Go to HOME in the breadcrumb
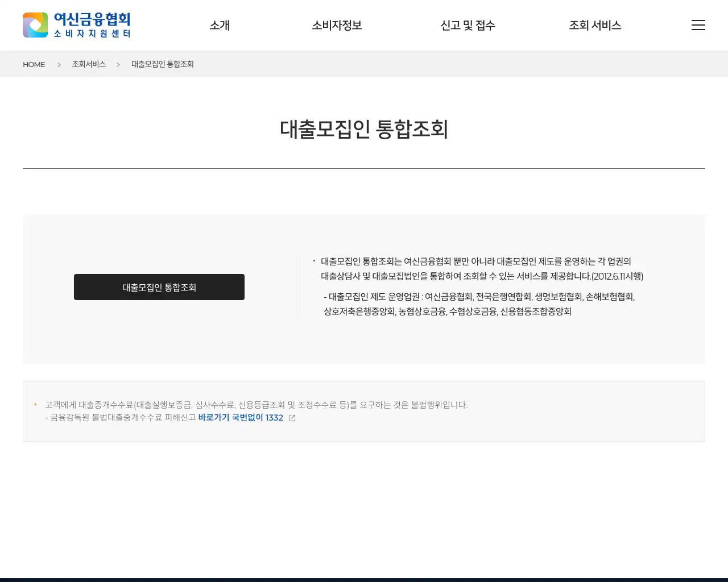The height and width of the screenshot is (582, 728). [34, 64]
